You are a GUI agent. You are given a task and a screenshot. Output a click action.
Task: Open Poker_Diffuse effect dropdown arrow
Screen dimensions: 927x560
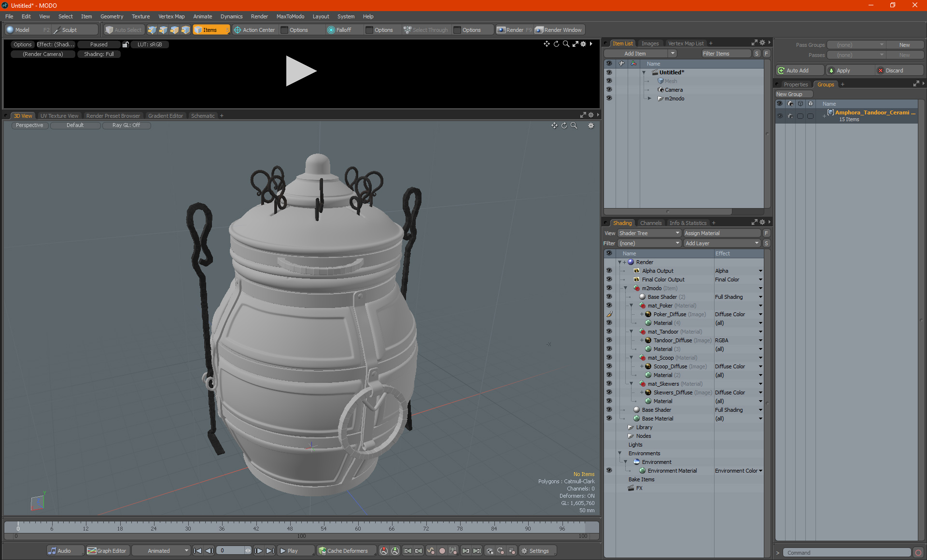pyautogui.click(x=760, y=314)
